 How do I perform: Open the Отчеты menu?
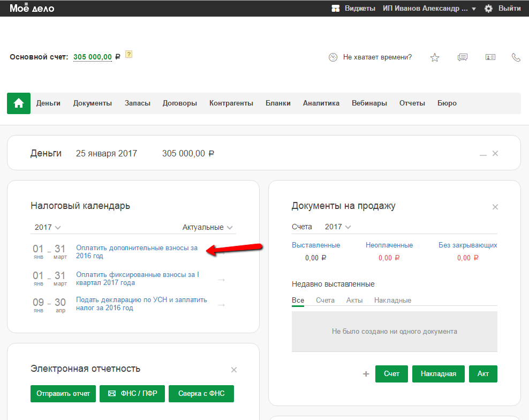(x=412, y=103)
